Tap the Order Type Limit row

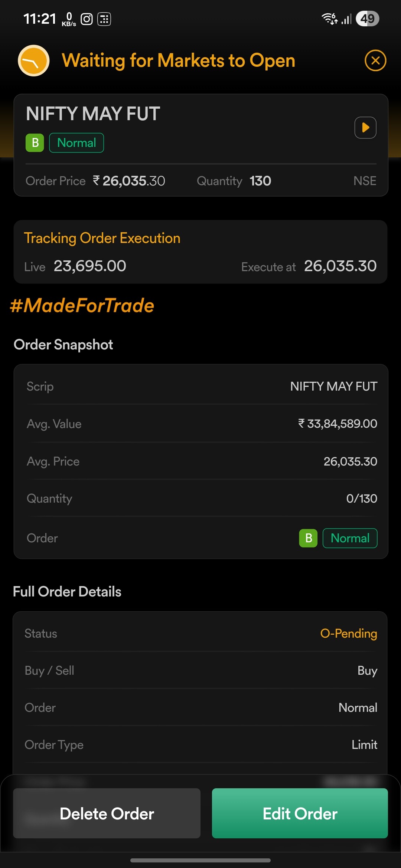click(x=201, y=744)
